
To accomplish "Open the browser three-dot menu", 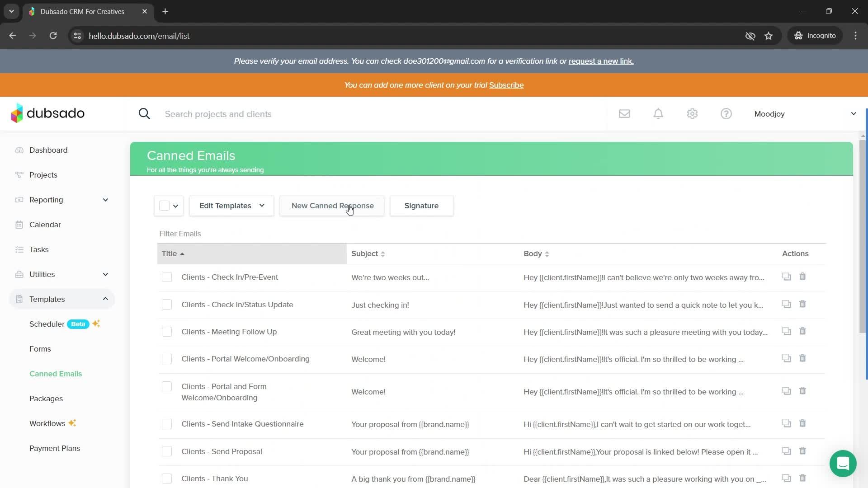I will [855, 36].
